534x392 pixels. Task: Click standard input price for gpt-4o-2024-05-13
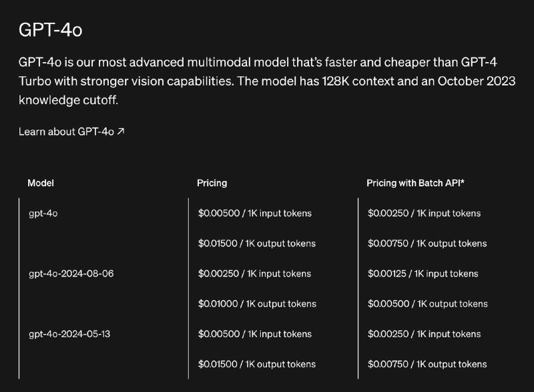[255, 334]
